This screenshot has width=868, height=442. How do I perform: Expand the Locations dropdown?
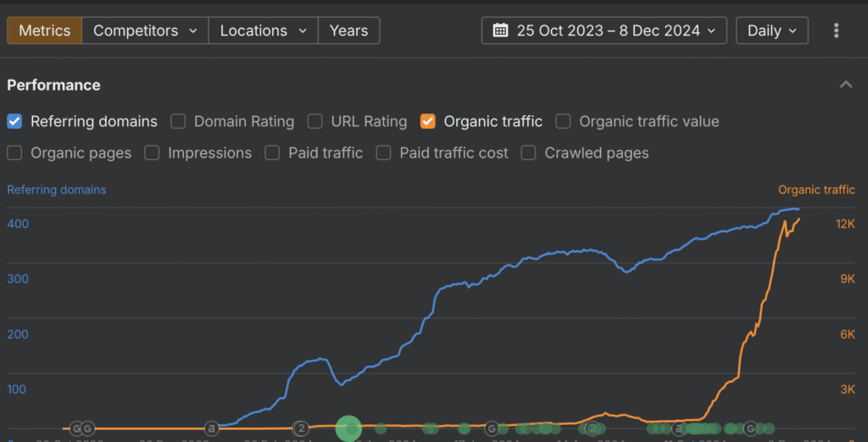(x=263, y=30)
